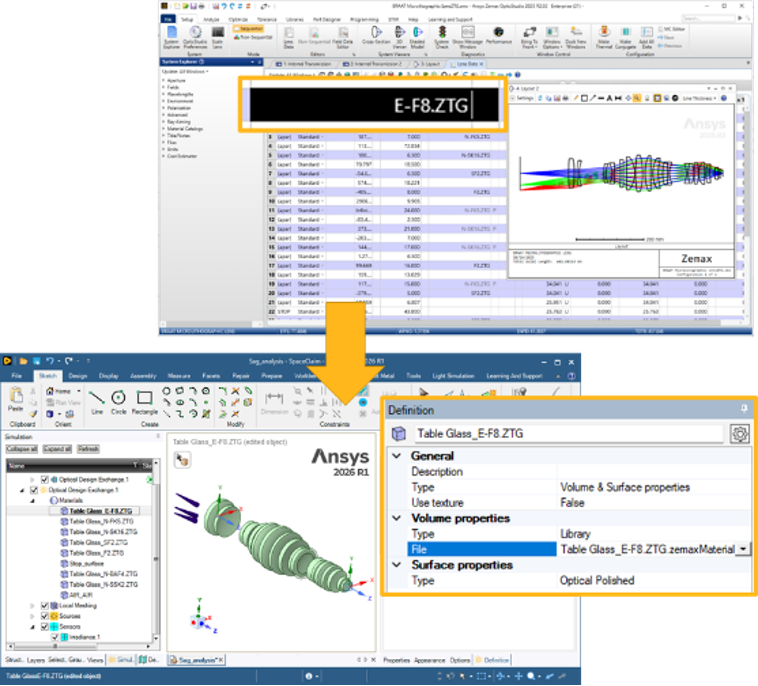Open the Optimize ribbon tab in OpticStudio

tap(238, 19)
